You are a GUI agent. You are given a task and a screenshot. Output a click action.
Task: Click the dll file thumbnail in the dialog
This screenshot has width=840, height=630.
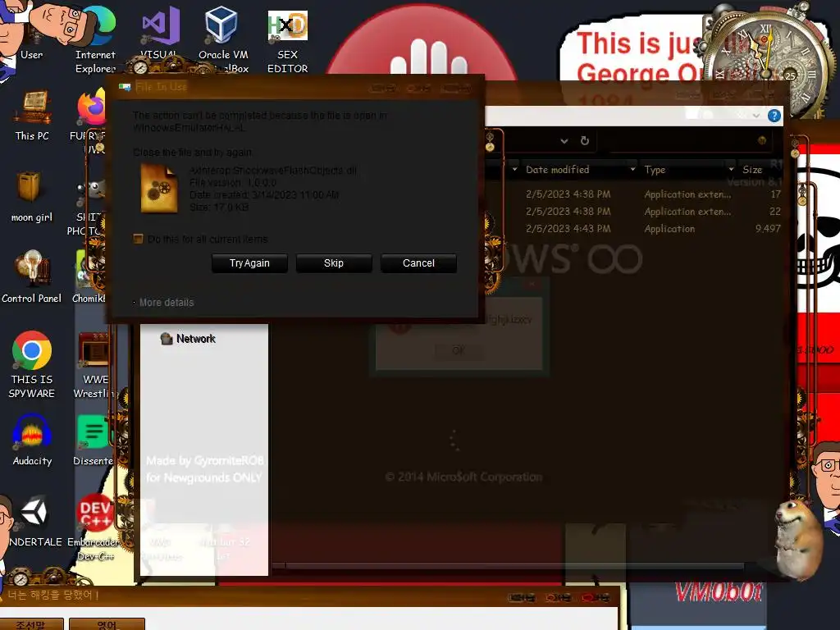pos(159,189)
